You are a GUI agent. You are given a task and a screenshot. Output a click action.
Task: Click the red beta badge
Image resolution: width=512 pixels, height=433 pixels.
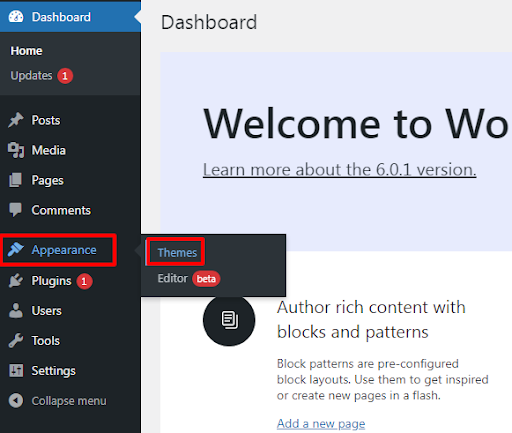pyautogui.click(x=206, y=279)
